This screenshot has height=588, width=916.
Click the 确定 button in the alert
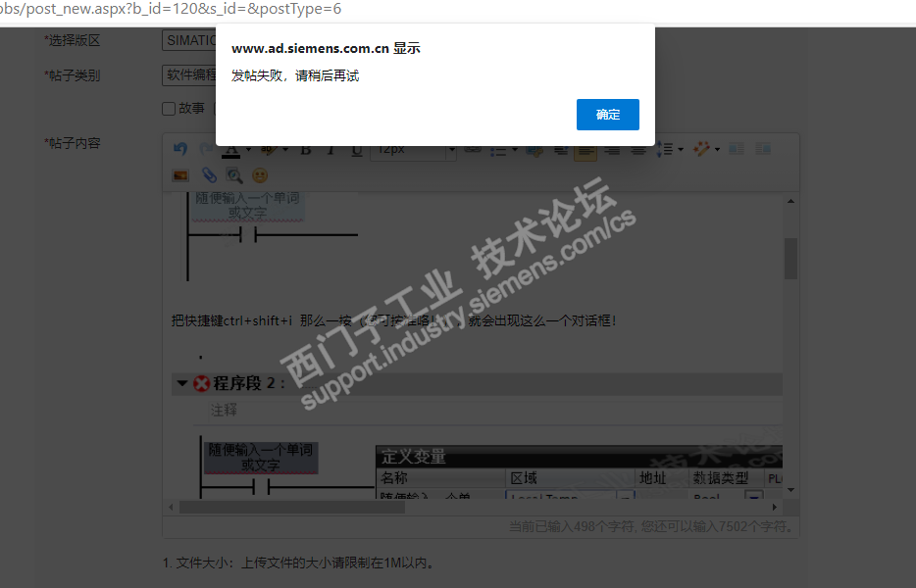click(x=607, y=115)
